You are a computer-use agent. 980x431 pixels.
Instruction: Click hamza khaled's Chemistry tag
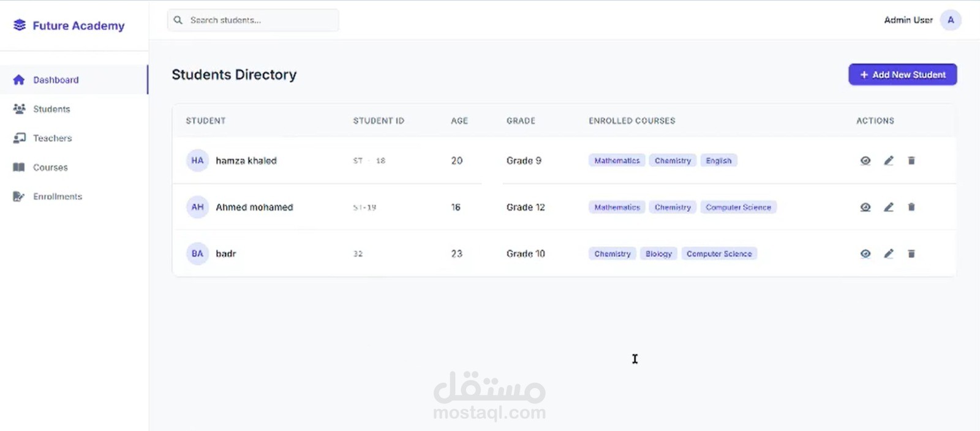click(x=673, y=160)
